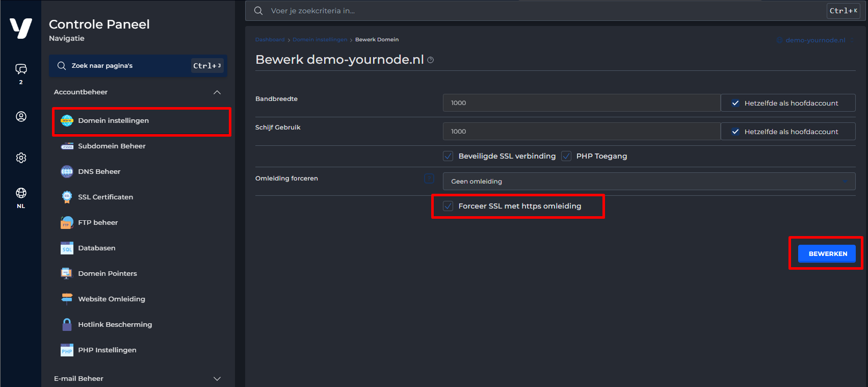The width and height of the screenshot is (868, 387).
Task: Open the Geen omleiding dropdown
Action: click(649, 181)
